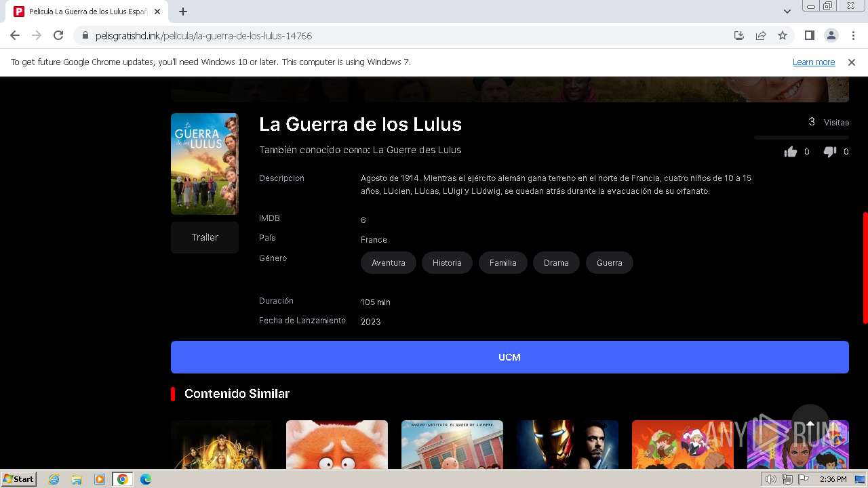
Task: Click the thumbs down dislike icon
Action: pyautogui.click(x=830, y=152)
